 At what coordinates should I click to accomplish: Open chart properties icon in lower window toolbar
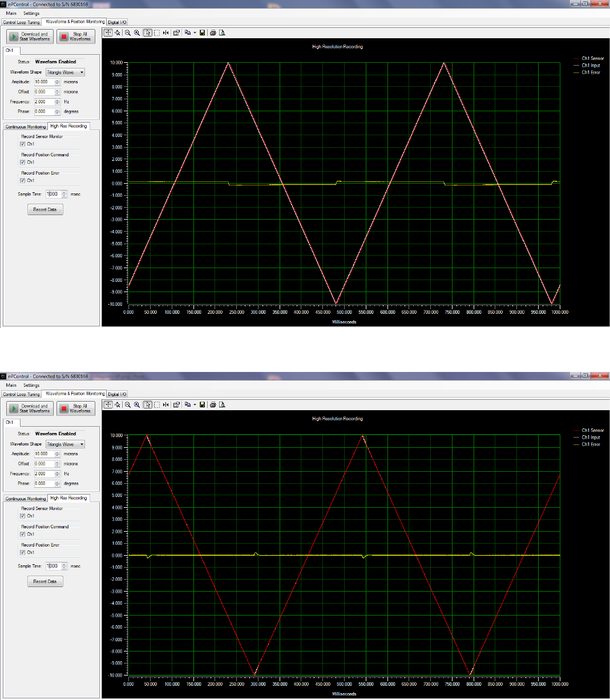point(176,404)
